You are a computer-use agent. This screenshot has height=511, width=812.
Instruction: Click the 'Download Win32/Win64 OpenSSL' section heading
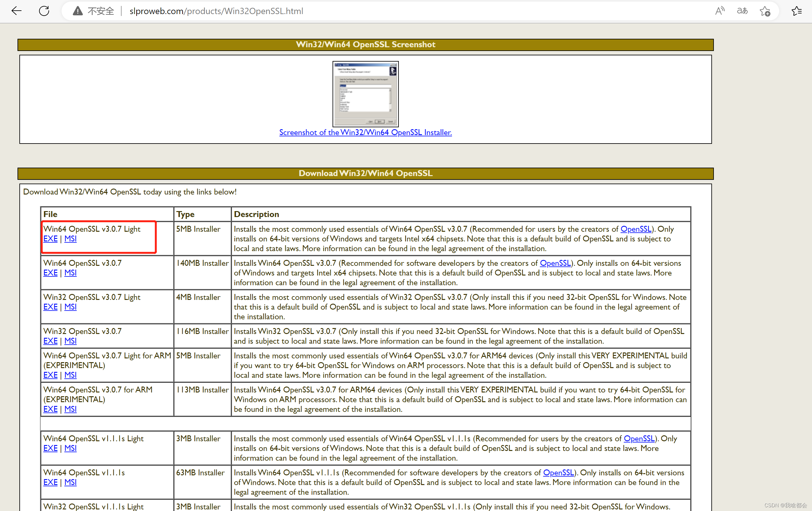(x=366, y=173)
